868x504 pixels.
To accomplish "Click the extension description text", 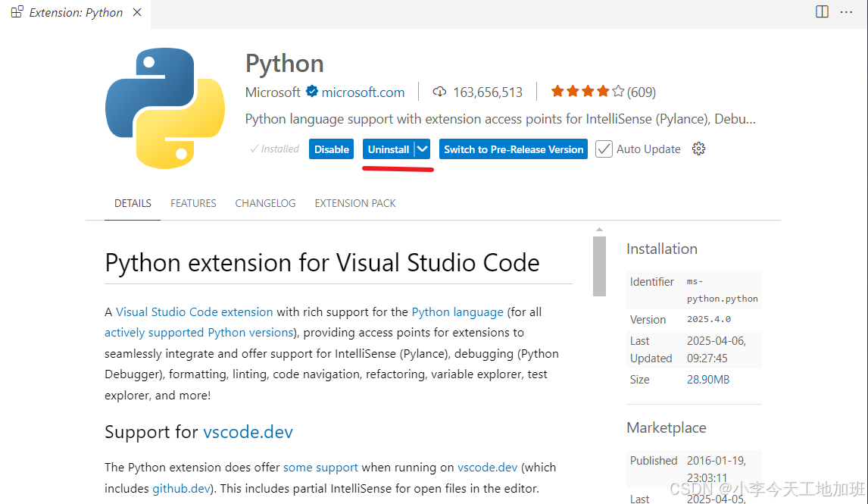I will pos(501,119).
